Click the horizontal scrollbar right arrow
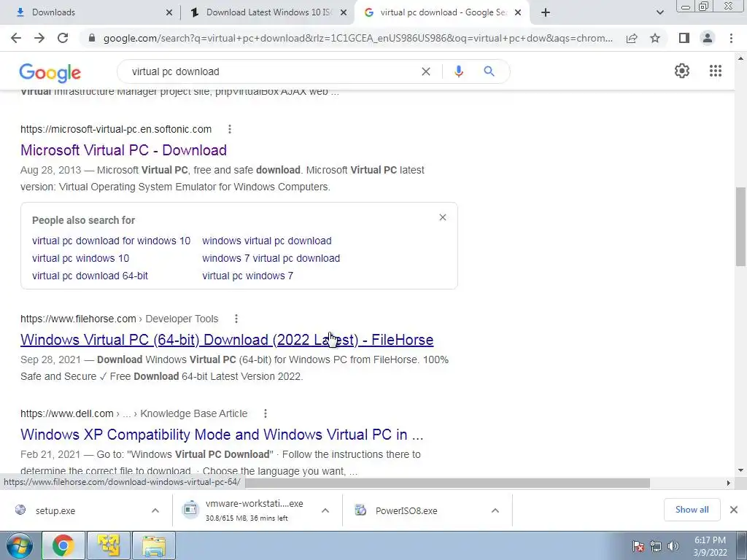747x560 pixels. coord(729,483)
